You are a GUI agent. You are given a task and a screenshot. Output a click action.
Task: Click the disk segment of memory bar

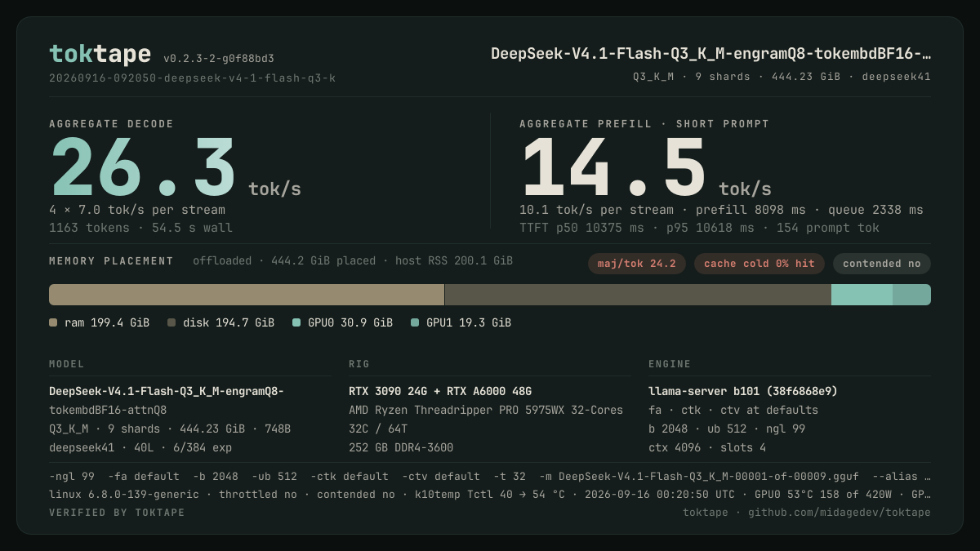click(638, 295)
